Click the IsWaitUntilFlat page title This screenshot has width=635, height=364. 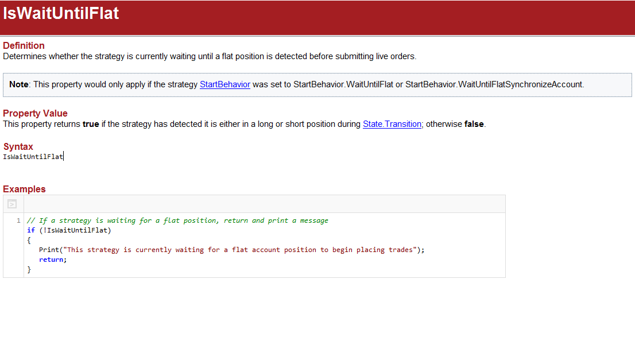(61, 13)
